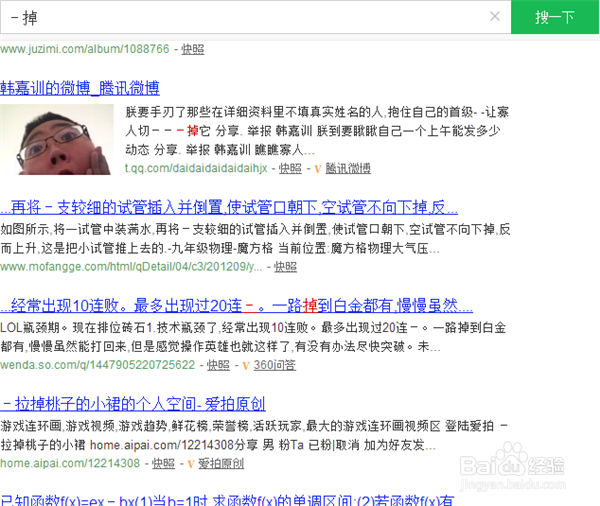Click the green 搜一下 search button

[555, 17]
